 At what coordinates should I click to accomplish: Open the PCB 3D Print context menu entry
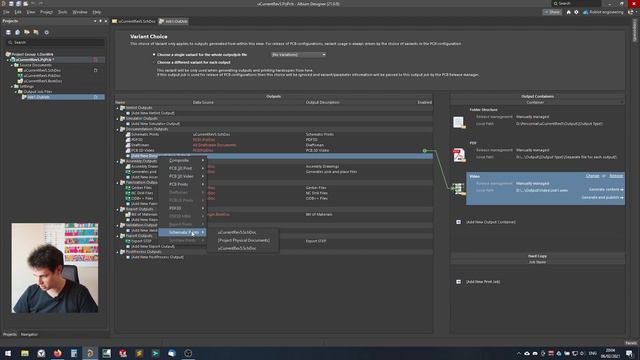click(x=182, y=168)
